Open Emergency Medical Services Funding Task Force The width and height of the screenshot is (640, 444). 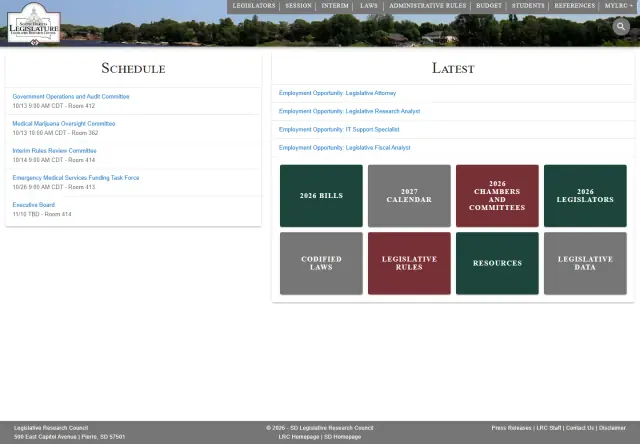click(x=76, y=178)
